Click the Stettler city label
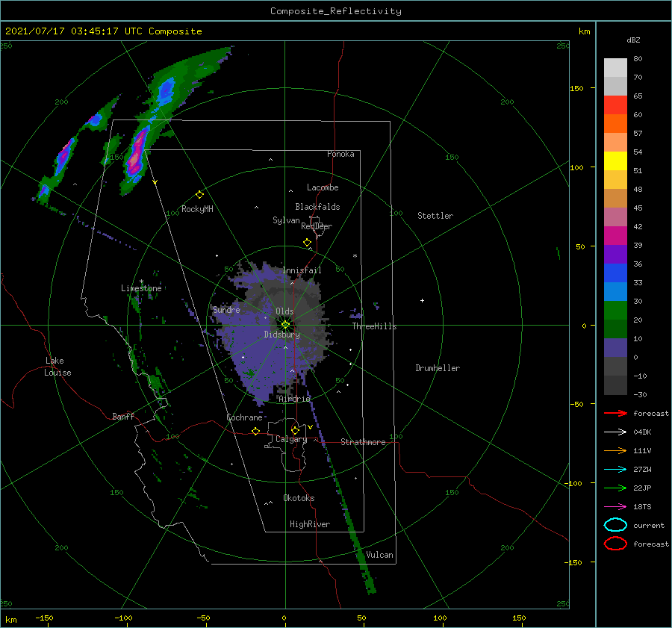This screenshot has width=672, height=628. pos(435,216)
